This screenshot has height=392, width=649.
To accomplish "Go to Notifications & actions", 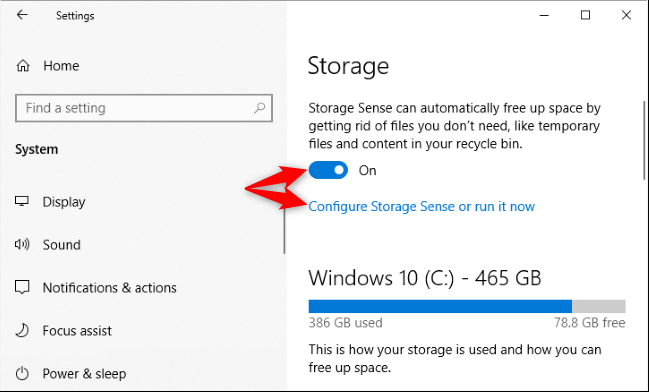I will pyautogui.click(x=110, y=288).
